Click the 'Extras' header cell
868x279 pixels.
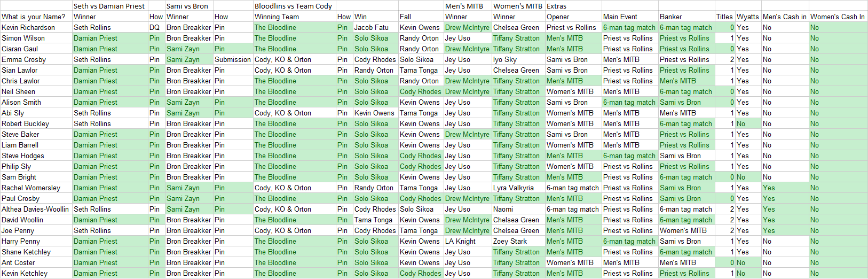[x=557, y=6]
